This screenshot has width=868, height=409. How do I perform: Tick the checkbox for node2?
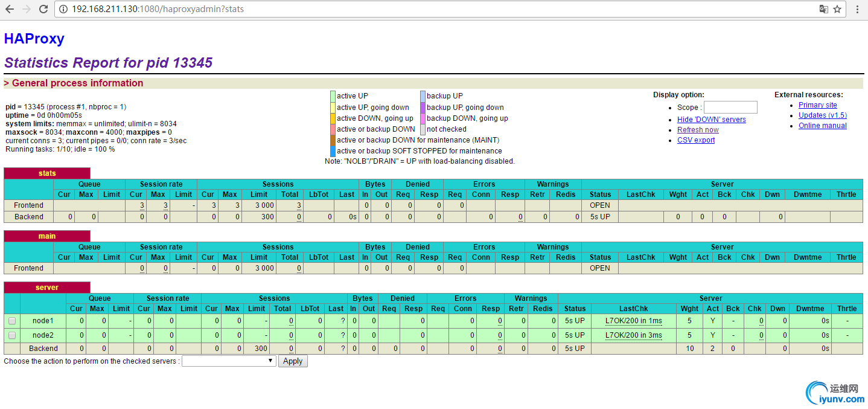[12, 335]
